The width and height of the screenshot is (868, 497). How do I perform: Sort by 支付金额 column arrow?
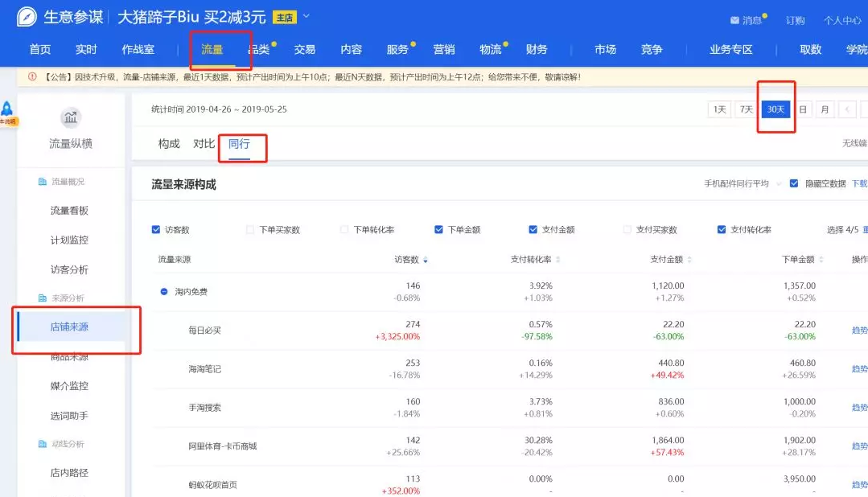[689, 260]
